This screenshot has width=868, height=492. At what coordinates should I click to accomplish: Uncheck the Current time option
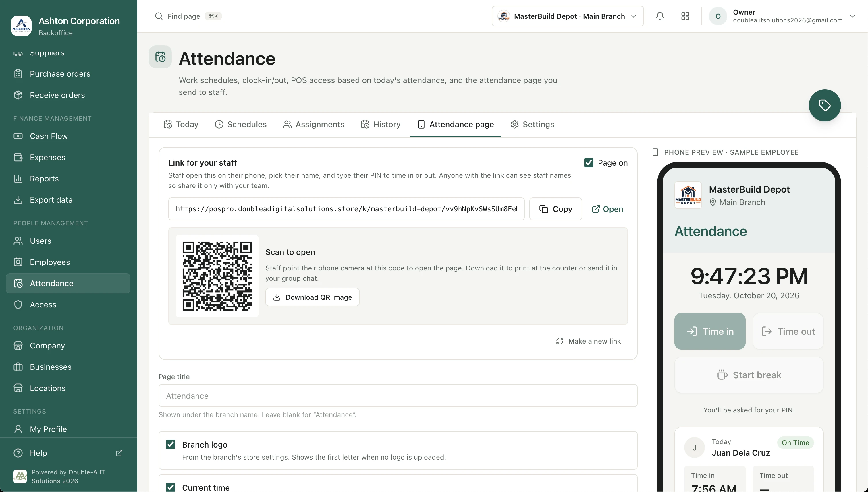[x=171, y=487]
